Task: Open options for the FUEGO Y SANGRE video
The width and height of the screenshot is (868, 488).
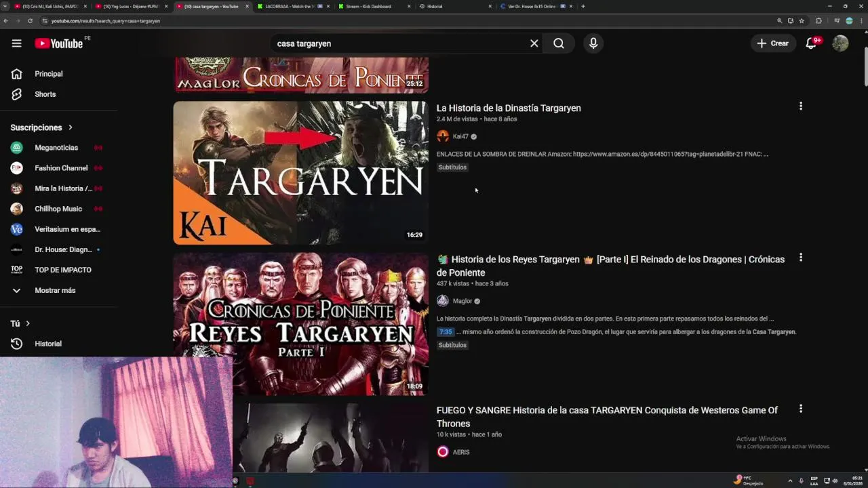Action: coord(801,409)
